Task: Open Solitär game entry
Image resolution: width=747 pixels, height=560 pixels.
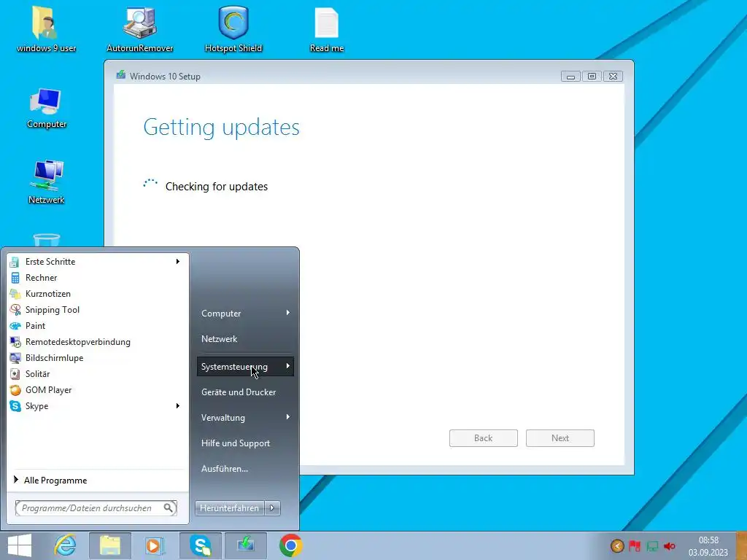Action: [96, 374]
